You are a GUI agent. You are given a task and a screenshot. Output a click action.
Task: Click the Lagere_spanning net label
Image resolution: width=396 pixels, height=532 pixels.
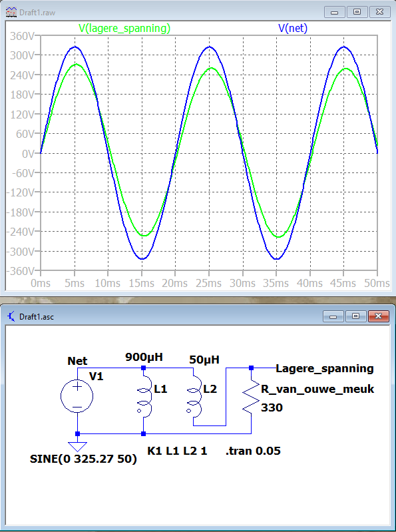tap(325, 368)
